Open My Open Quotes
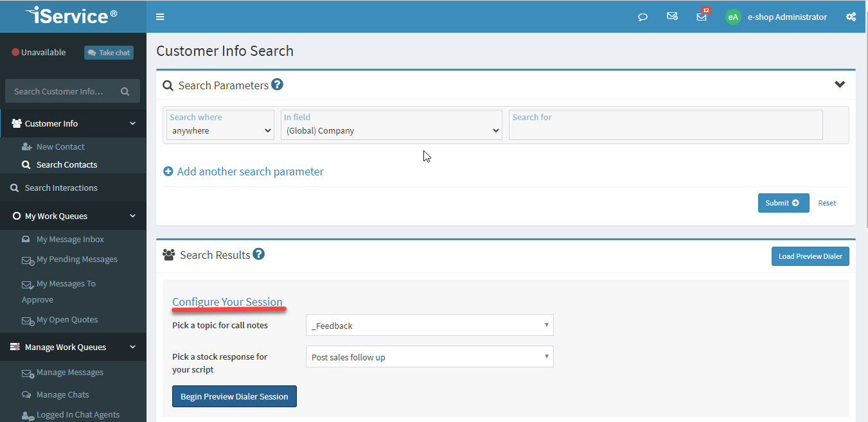The height and width of the screenshot is (422, 868). [67, 319]
